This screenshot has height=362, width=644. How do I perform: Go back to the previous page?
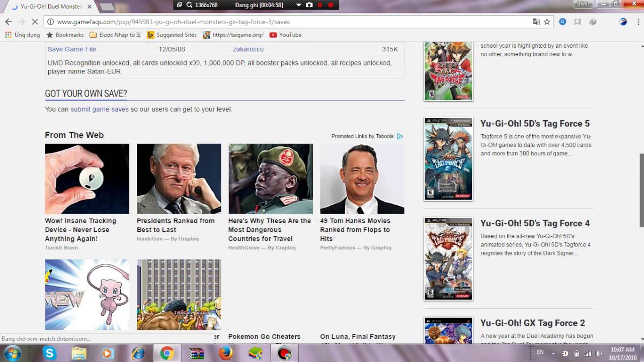click(8, 22)
